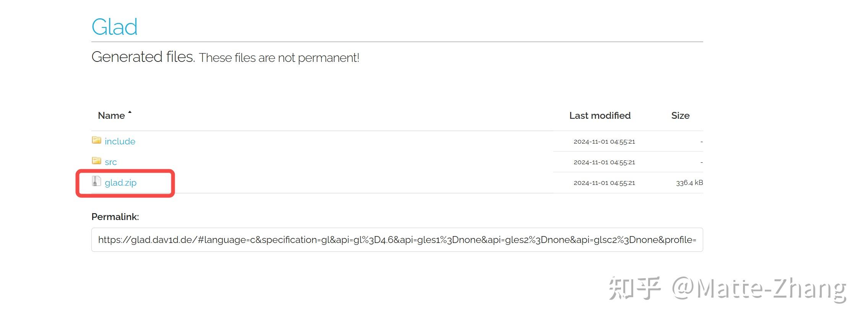Reverse the sort direction using the Name arrow
Screen dimensions: 868x327
click(x=130, y=112)
